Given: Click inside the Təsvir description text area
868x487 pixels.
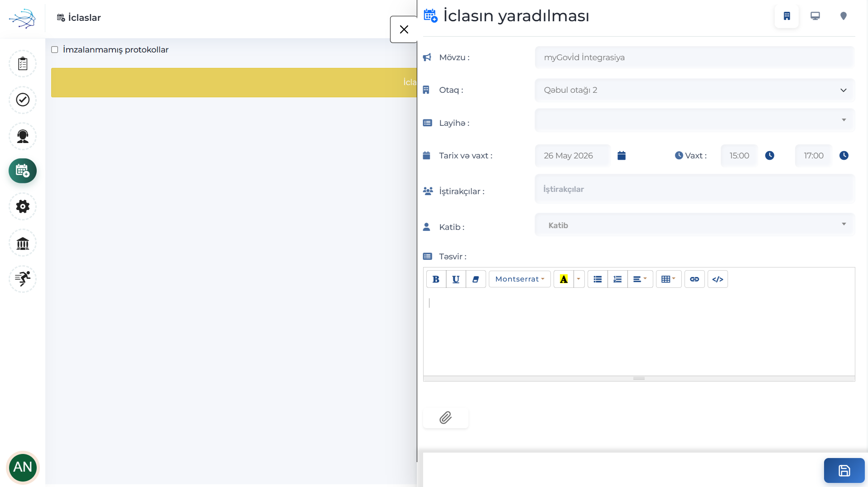Looking at the screenshot, I should coord(639,334).
